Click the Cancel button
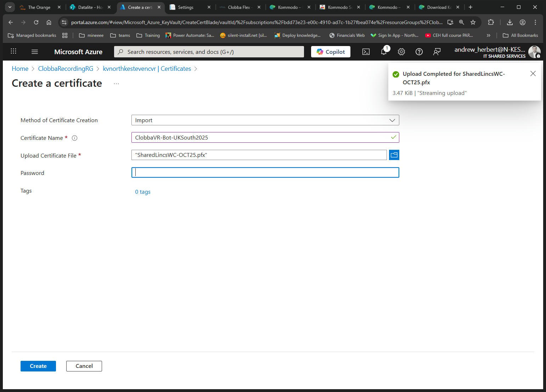 (x=84, y=366)
